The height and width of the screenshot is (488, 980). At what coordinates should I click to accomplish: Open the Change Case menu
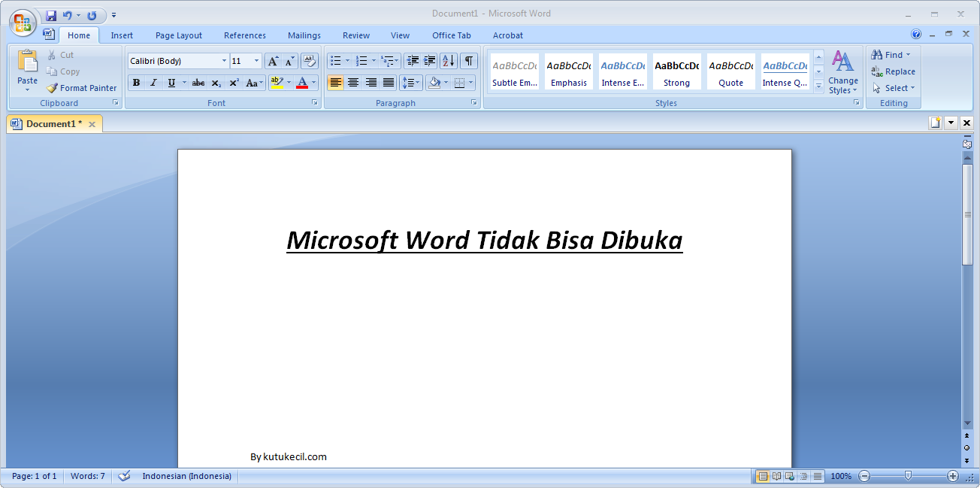[254, 83]
